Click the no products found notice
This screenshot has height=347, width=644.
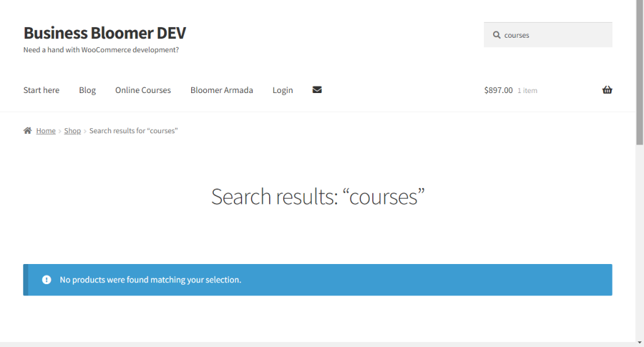point(318,280)
